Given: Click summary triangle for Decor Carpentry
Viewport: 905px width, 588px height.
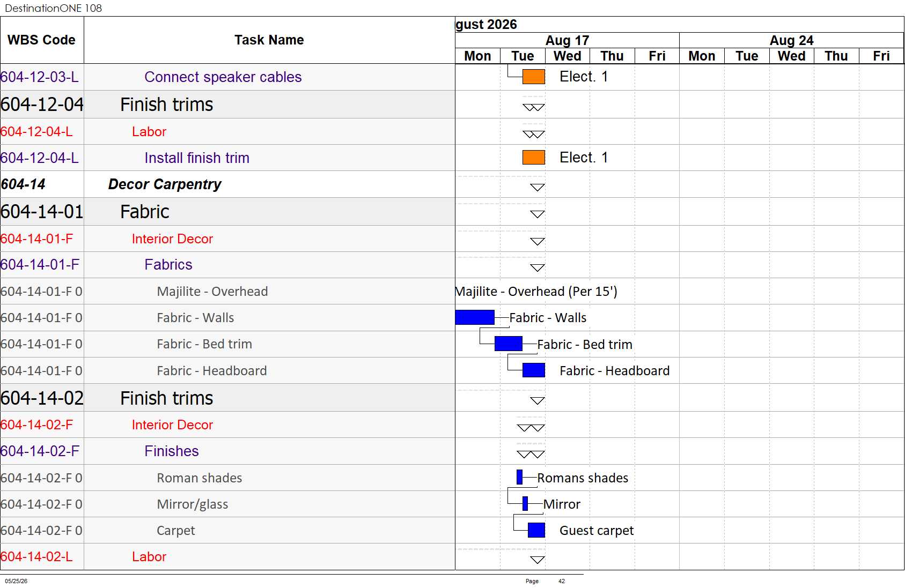Looking at the screenshot, I should tap(538, 187).
